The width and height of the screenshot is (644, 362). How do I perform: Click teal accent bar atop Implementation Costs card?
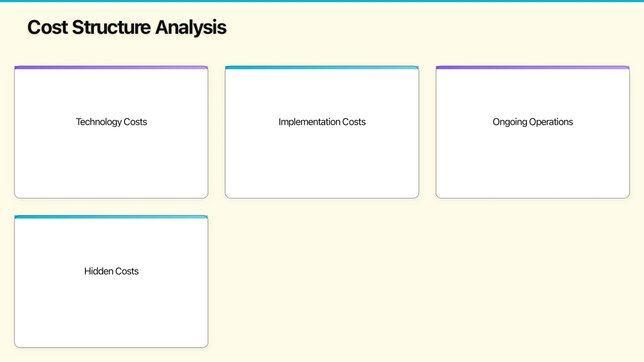[x=322, y=68]
